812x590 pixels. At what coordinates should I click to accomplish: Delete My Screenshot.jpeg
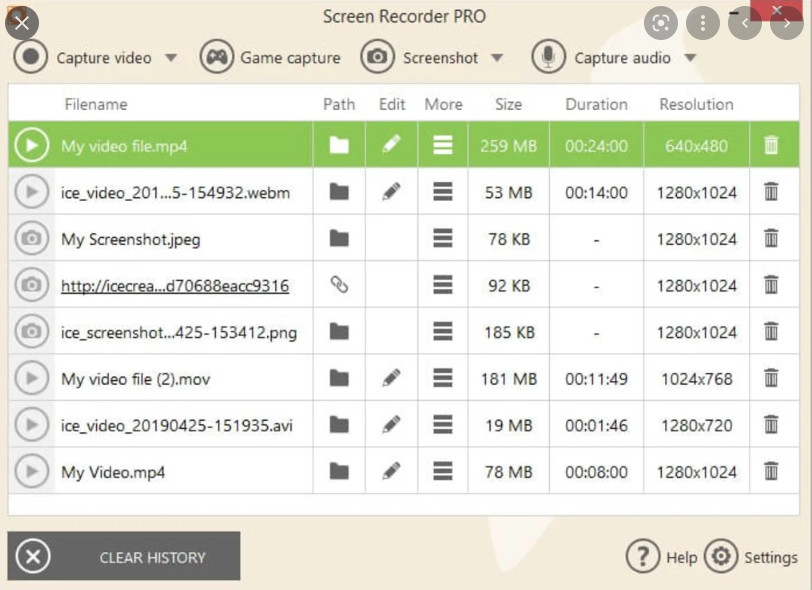pyautogui.click(x=771, y=238)
